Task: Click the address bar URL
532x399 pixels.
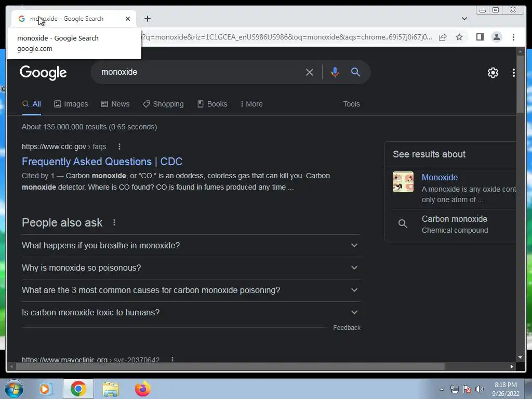Action: click(x=287, y=37)
